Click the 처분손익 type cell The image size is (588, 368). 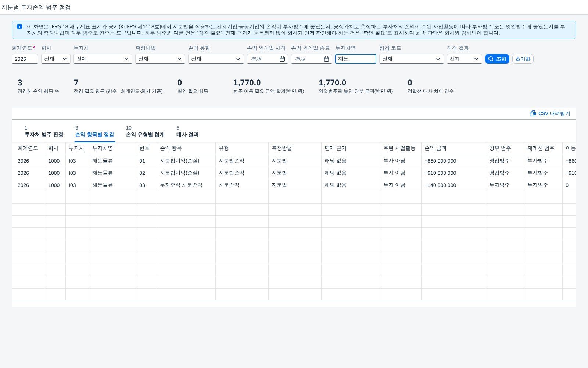coord(242,185)
